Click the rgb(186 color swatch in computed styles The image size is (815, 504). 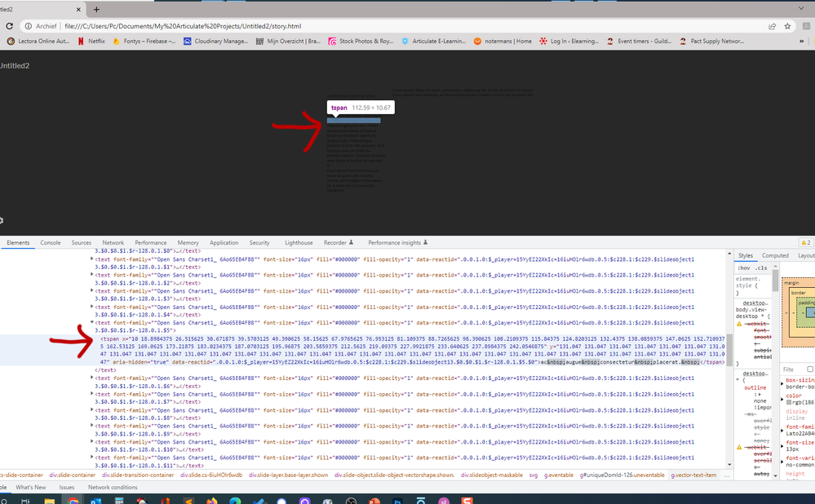pos(789,403)
